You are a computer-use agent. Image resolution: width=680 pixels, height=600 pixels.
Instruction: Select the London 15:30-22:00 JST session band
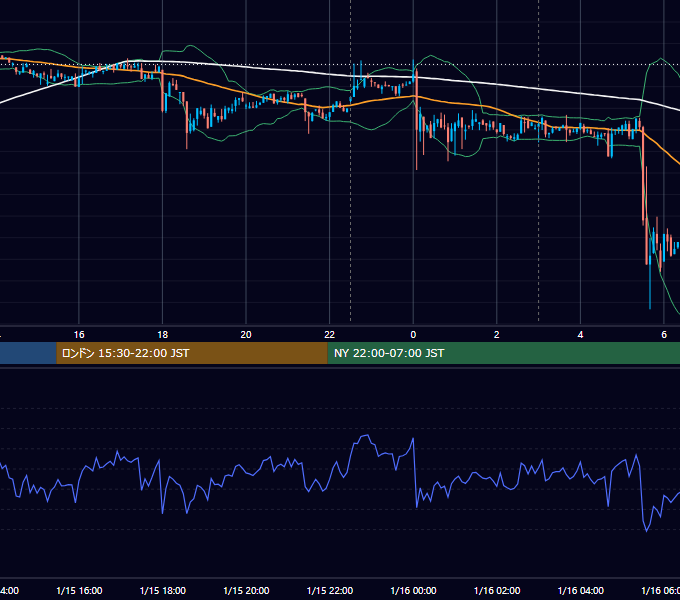pyautogui.click(x=192, y=353)
